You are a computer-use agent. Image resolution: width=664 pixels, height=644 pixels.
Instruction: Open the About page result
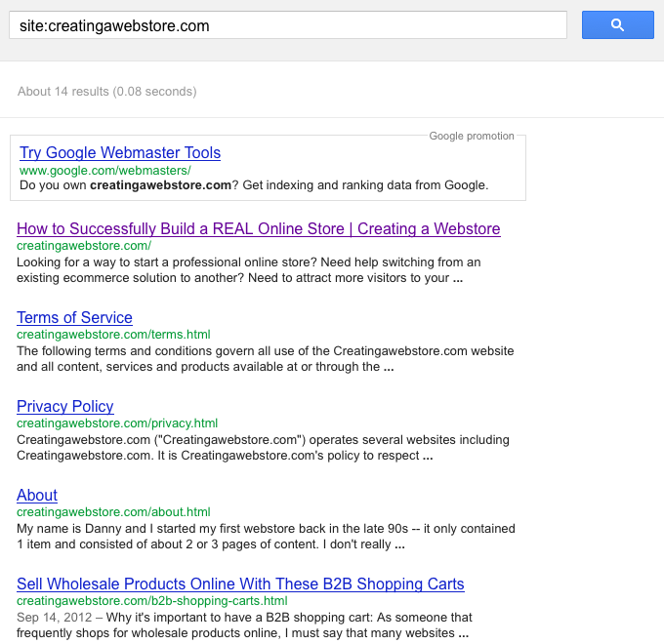point(37,496)
